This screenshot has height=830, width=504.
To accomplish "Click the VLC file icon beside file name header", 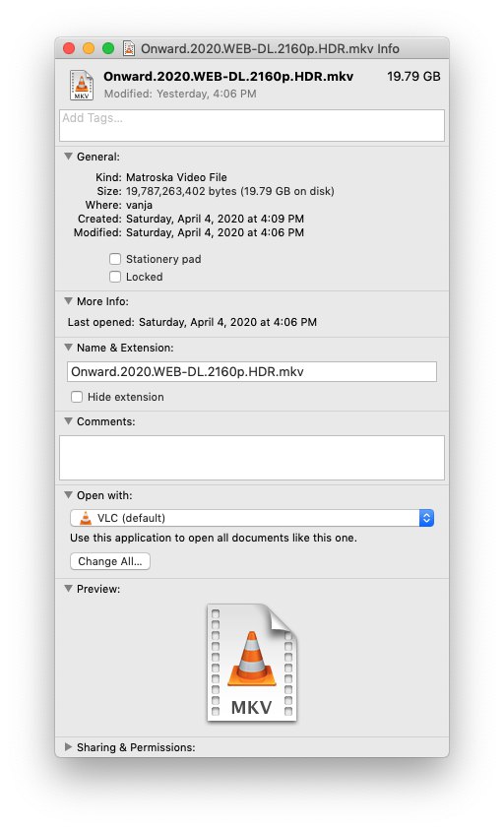I will [82, 86].
